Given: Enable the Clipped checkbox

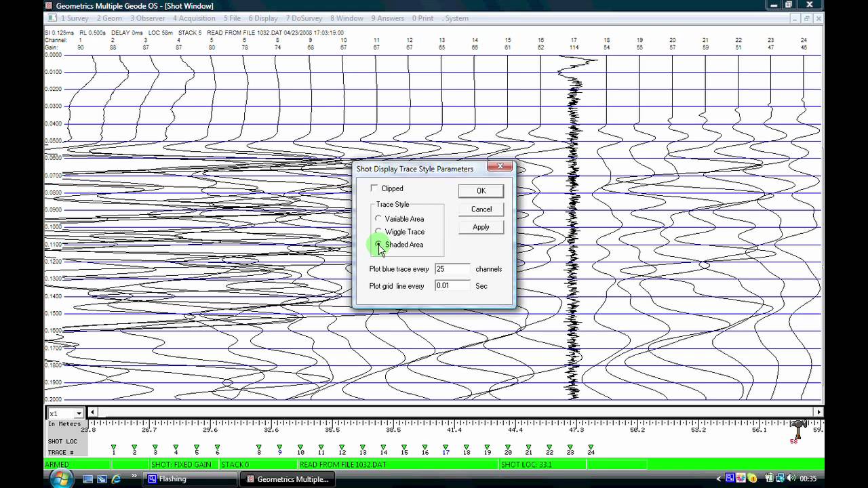Looking at the screenshot, I should click(x=374, y=188).
